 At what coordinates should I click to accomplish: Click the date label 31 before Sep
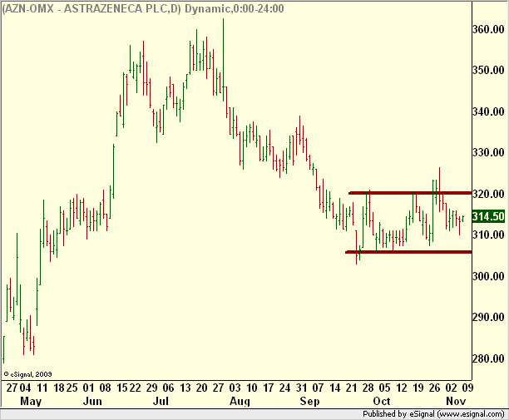tap(302, 388)
